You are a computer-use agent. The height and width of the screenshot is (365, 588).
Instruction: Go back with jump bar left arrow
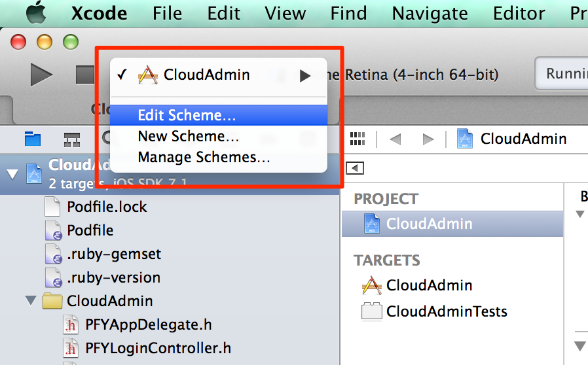click(395, 139)
